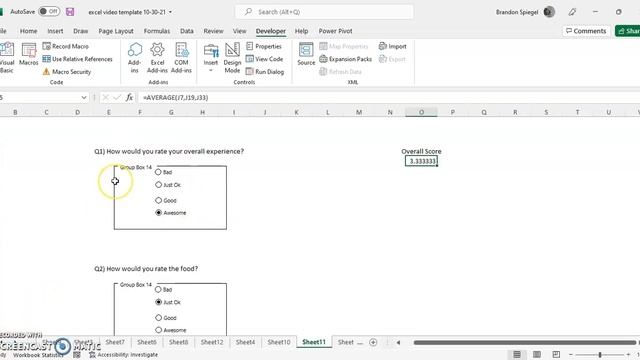Switch to Normal view in status bar
This screenshot has height=360, width=640.
[x=517, y=354]
